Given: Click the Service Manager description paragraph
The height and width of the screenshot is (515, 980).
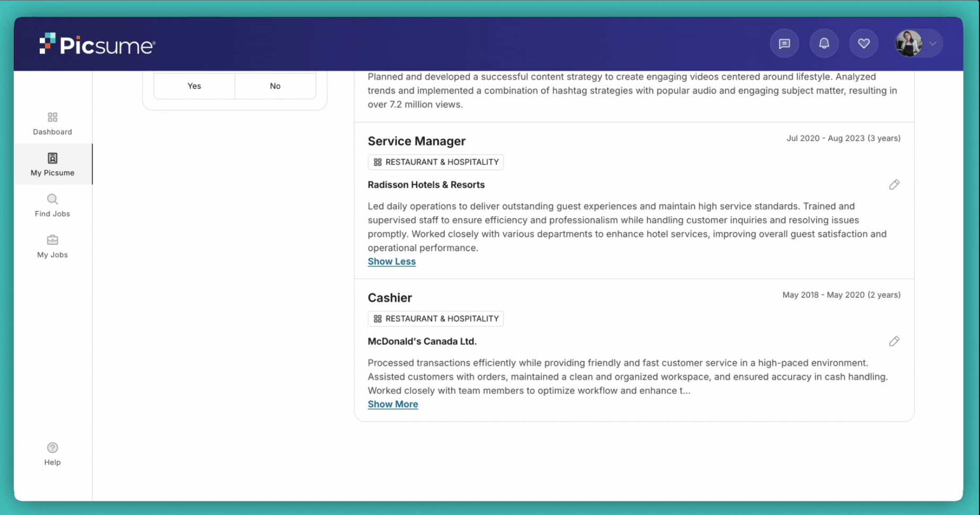Looking at the screenshot, I should pyautogui.click(x=627, y=227).
